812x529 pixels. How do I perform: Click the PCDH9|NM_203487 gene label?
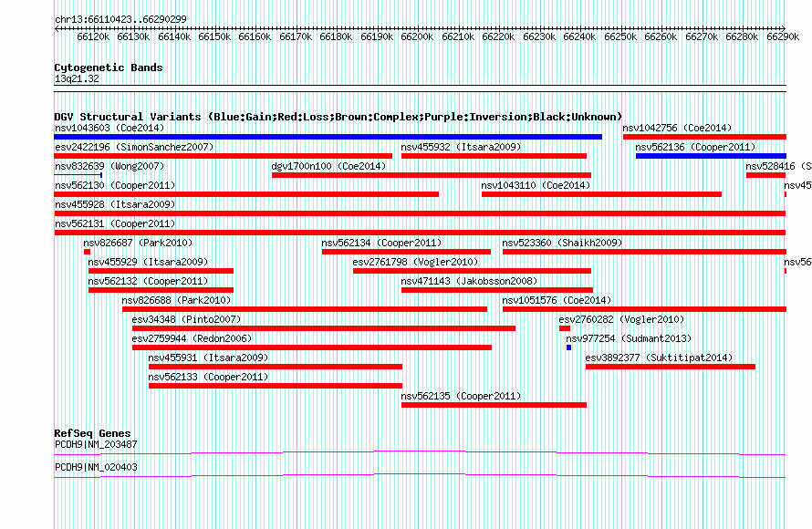click(96, 444)
